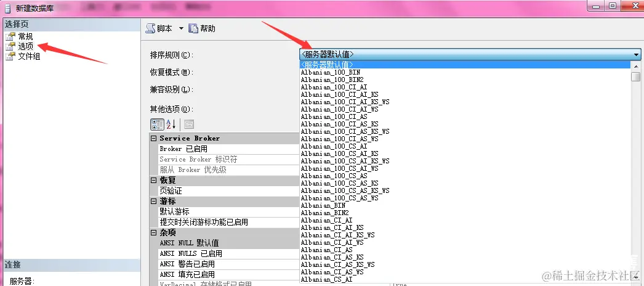Select Albanian_100_CS_AS_KS_WS collation

(465, 190)
